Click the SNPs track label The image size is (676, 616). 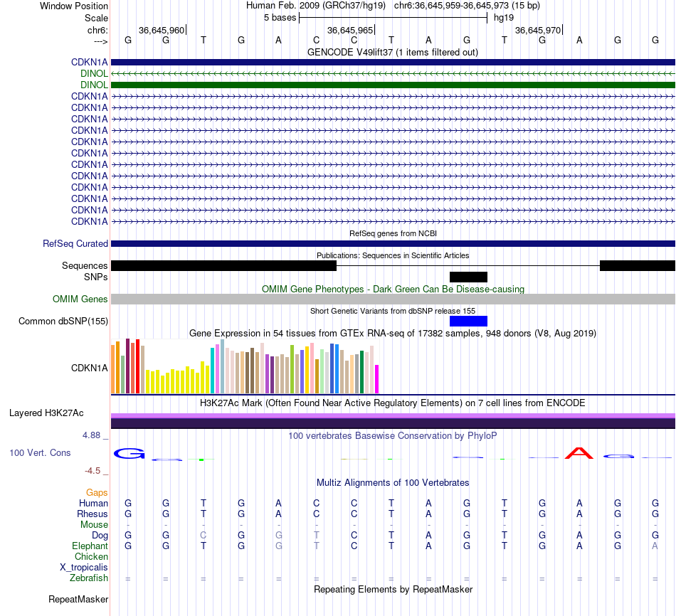click(96, 277)
